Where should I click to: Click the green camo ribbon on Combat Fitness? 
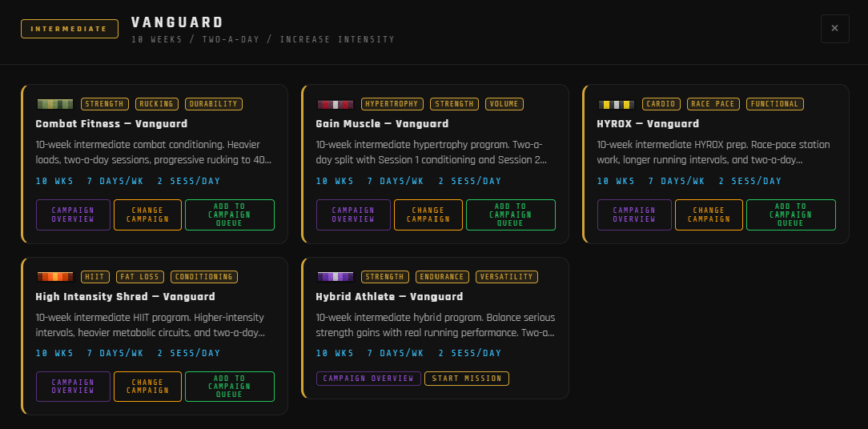tap(55, 104)
